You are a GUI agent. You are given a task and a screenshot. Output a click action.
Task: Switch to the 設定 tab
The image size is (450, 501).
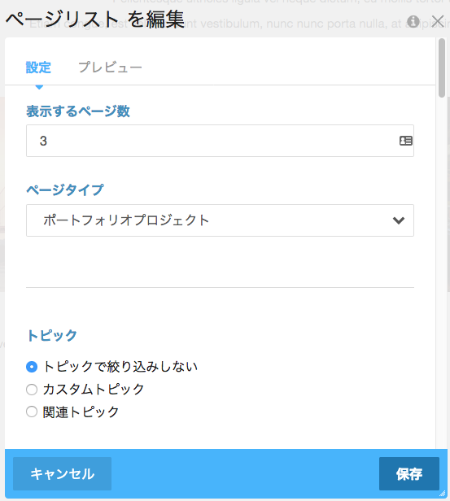[x=38, y=67]
